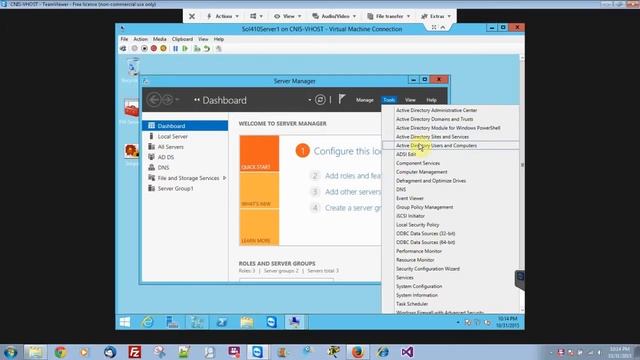Open Clipboard menu in Virtual Machine Connection
The height and width of the screenshot is (360, 640).
(182, 39)
